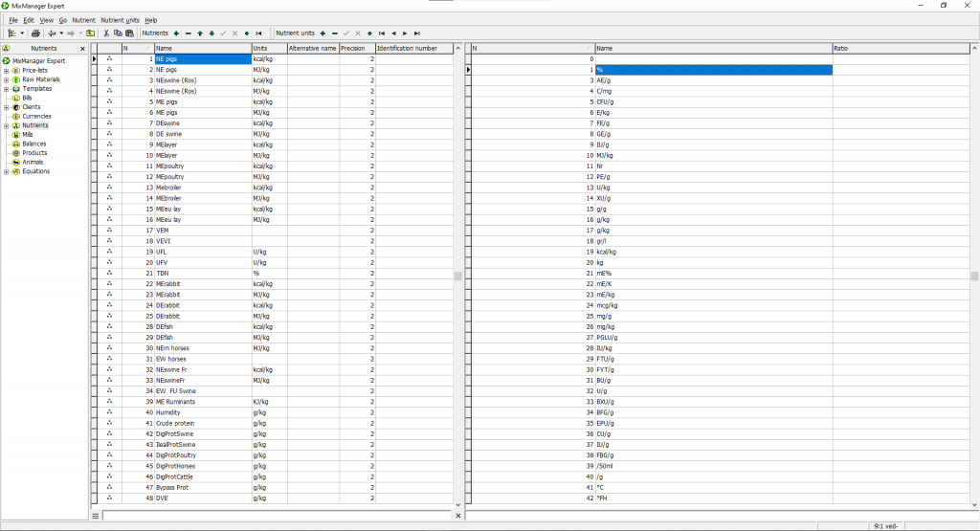
Task: Move nutrient up with up arrow
Action: click(x=200, y=33)
